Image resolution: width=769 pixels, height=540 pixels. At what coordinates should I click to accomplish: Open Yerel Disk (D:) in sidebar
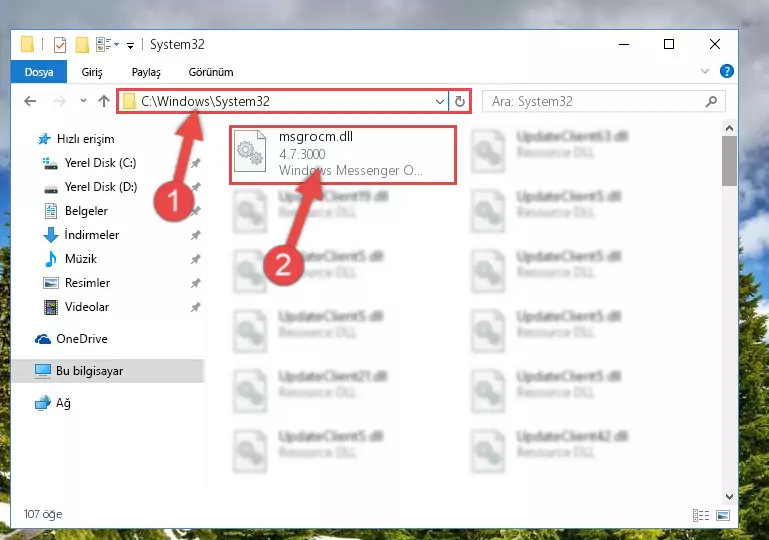coord(101,187)
